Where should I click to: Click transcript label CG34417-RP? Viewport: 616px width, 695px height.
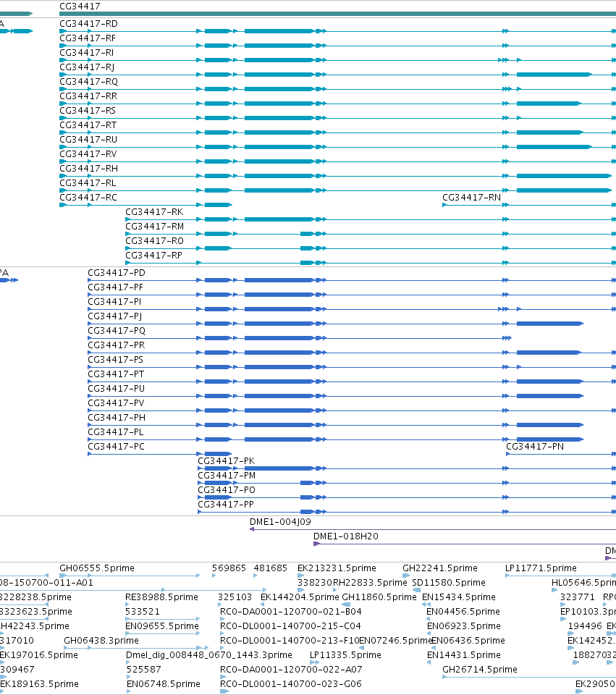153,256
